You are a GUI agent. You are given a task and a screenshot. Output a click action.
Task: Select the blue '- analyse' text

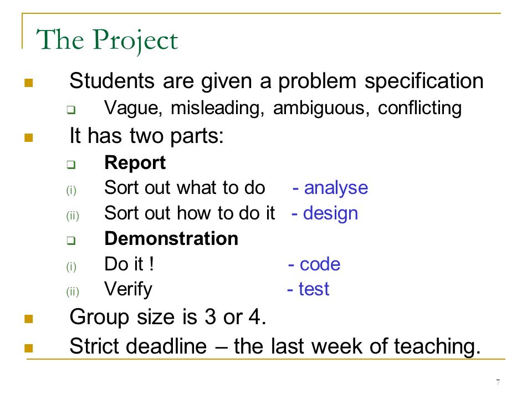[x=330, y=188]
